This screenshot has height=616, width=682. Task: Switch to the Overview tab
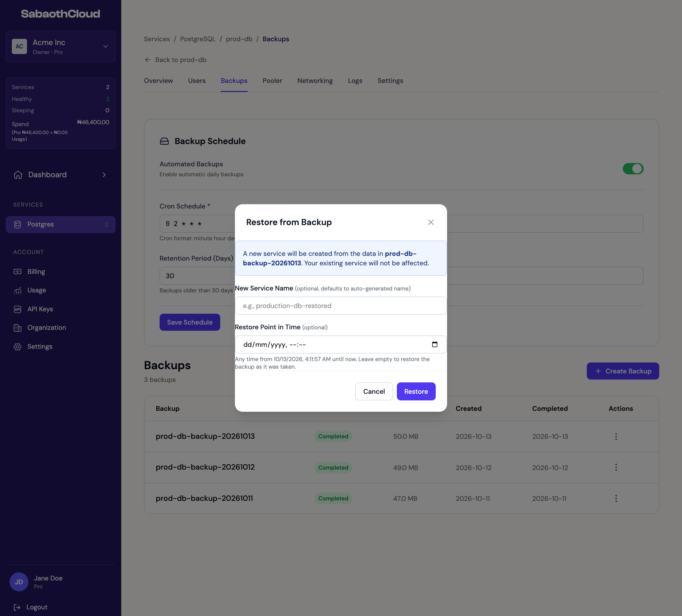point(158,81)
